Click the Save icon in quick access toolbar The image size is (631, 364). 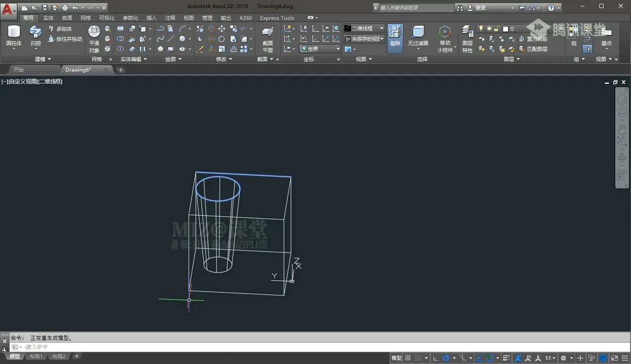coord(44,8)
